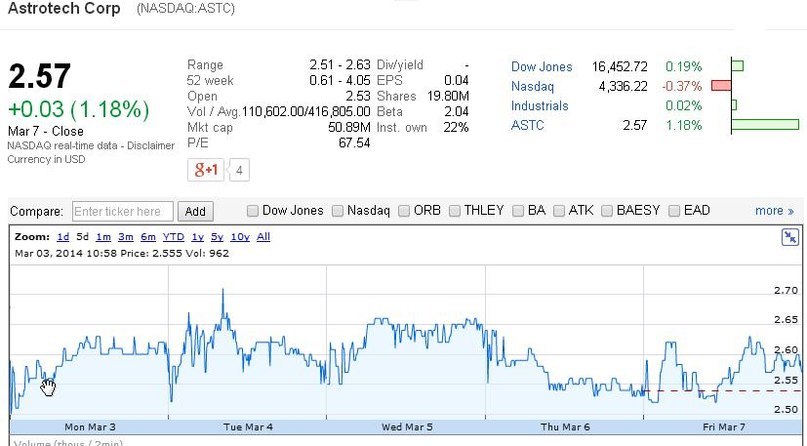Click the +0.03 (1.18%) change value
807x446 pixels.
[x=78, y=110]
